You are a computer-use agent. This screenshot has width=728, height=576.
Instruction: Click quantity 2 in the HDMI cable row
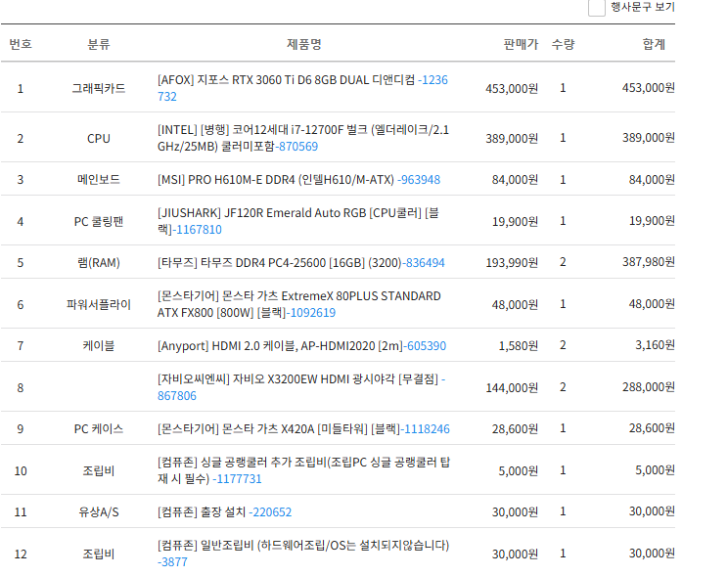coord(563,345)
